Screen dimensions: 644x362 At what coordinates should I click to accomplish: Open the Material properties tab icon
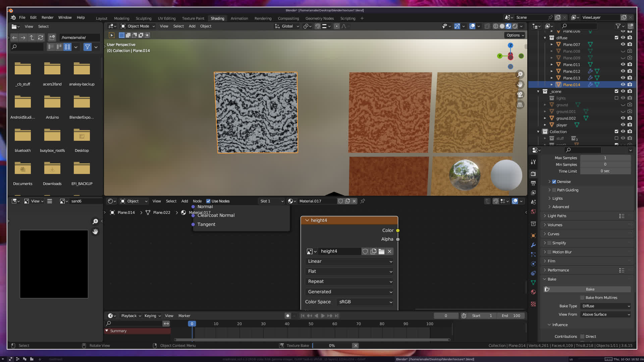533,292
